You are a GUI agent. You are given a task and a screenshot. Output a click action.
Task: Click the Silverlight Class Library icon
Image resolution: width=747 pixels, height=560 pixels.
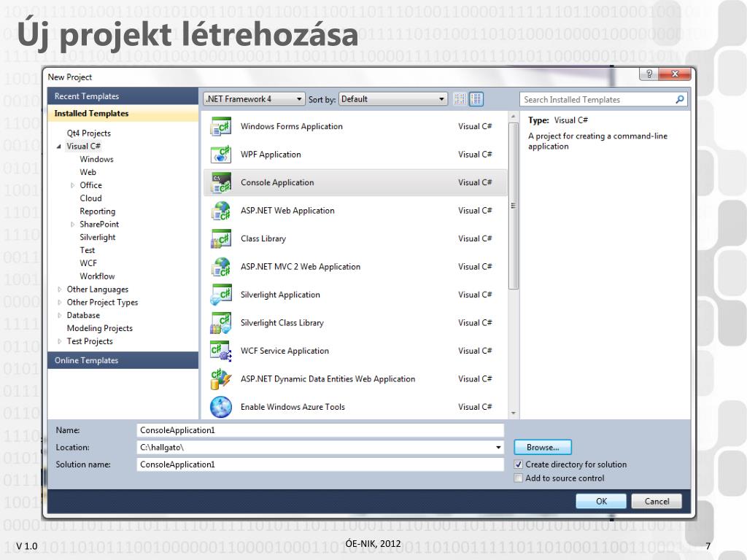coord(220,323)
